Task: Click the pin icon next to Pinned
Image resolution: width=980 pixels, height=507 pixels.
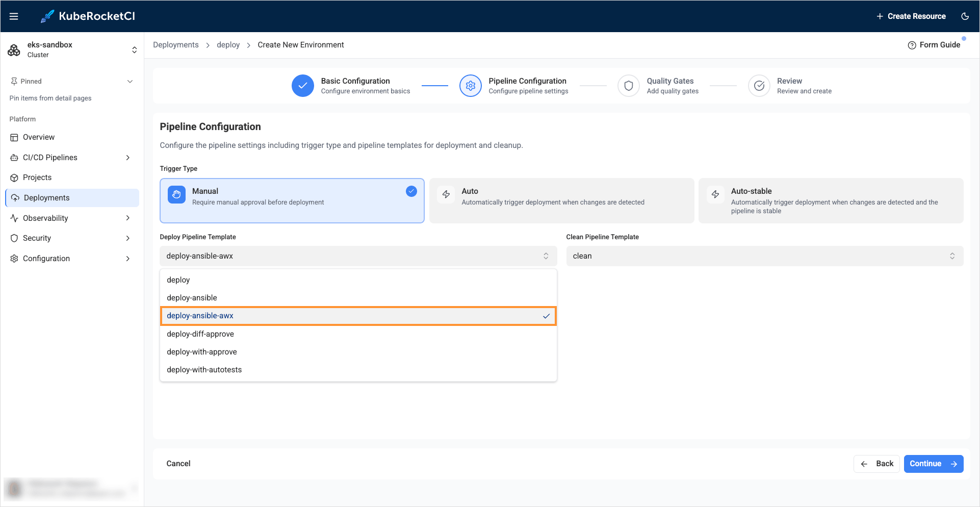Action: point(14,81)
